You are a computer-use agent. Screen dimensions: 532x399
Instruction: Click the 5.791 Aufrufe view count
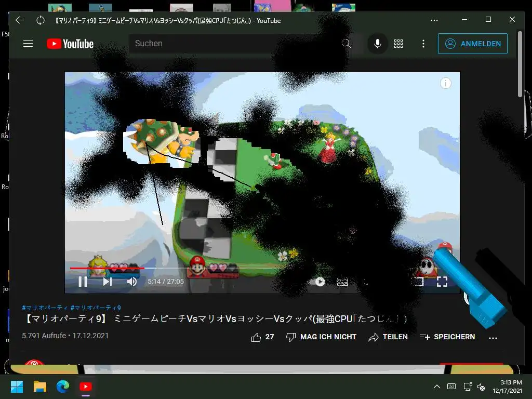pos(44,336)
